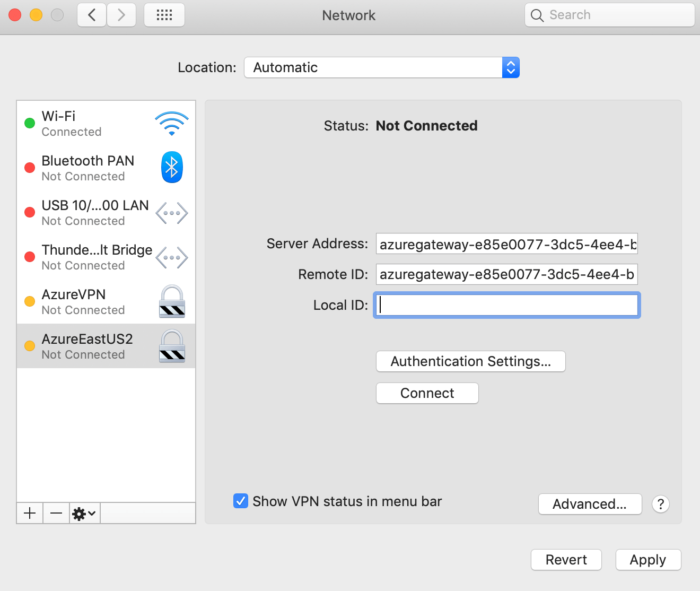Click the red status dot for Thunderbolt Bridge

(x=30, y=257)
